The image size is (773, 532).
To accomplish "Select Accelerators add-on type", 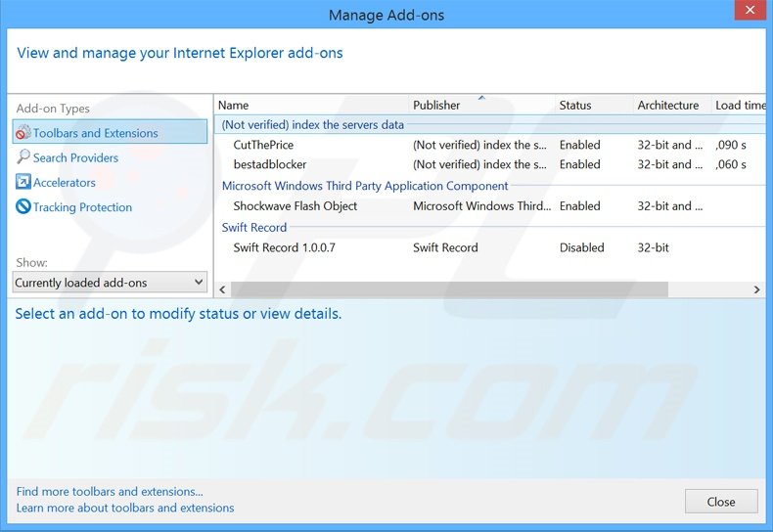I will 65,182.
